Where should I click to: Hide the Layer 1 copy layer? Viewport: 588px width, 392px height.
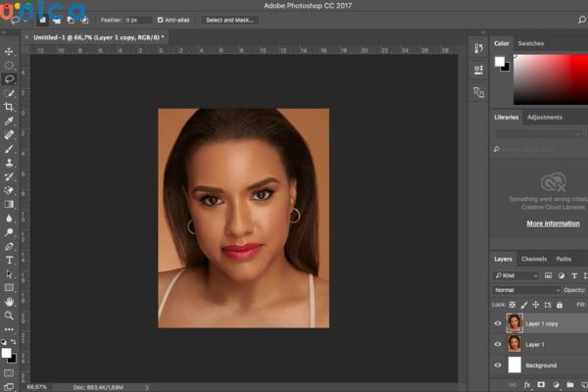tap(498, 323)
